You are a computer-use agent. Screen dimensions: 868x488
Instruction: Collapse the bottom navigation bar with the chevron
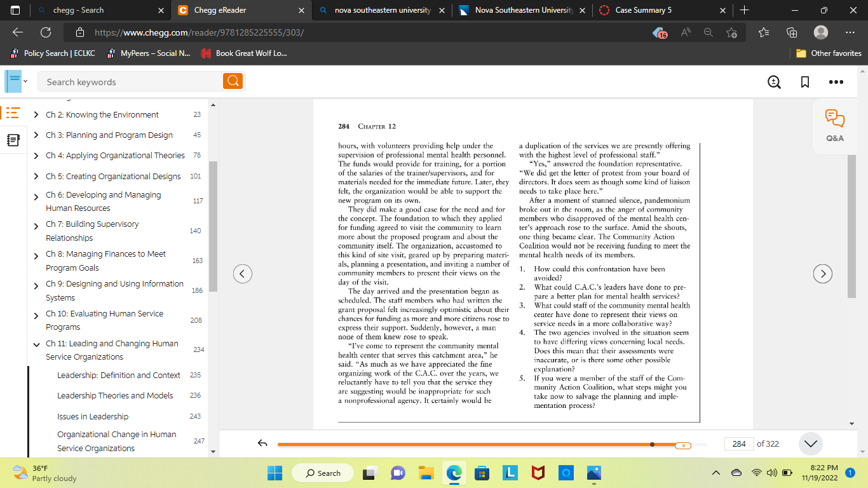coord(810,444)
